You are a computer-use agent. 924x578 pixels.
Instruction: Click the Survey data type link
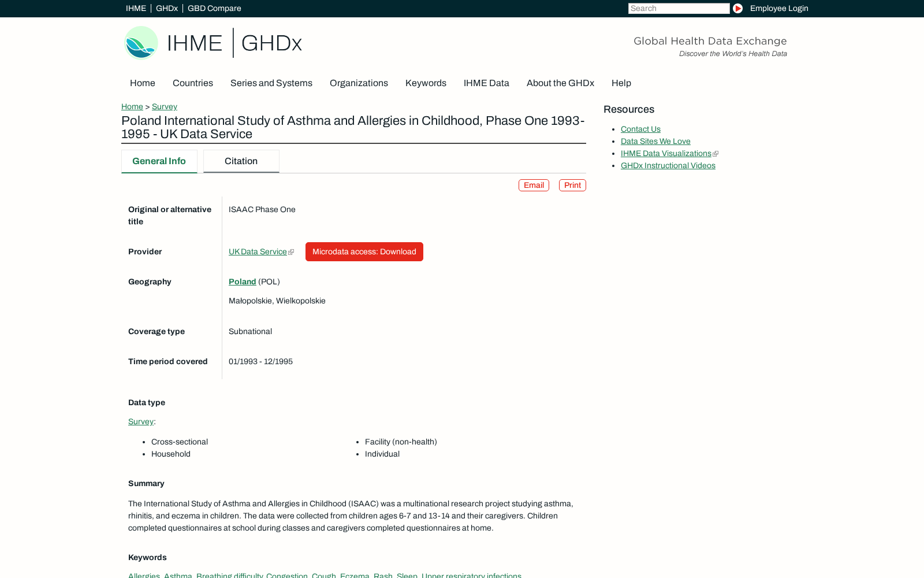(x=141, y=421)
